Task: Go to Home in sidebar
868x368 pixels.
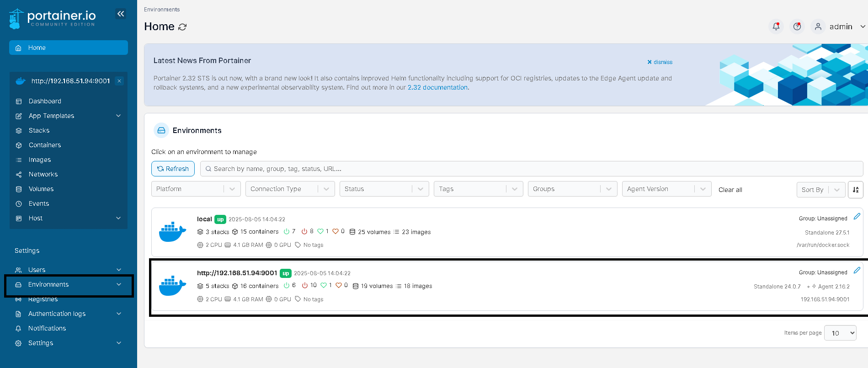Action: pos(69,48)
